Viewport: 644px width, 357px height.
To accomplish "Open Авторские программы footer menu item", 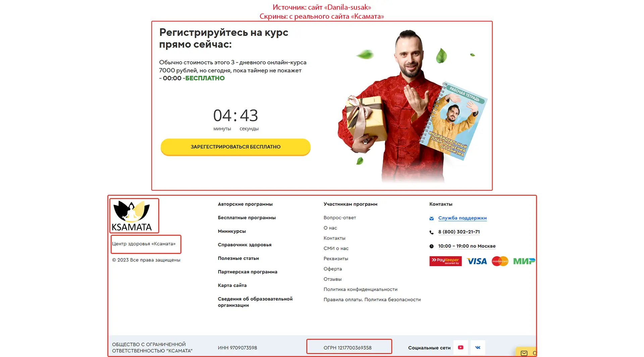I will [x=245, y=204].
